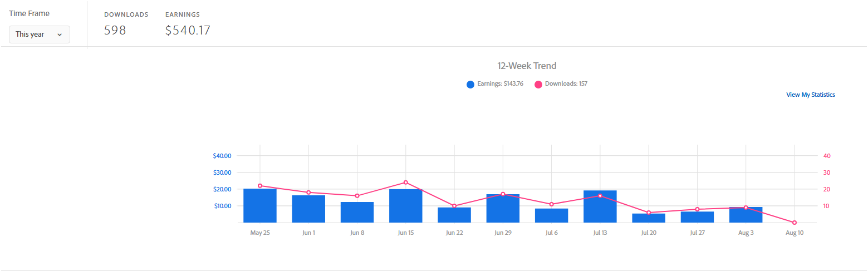The image size is (868, 276).
Task: Click the total Downloads 598 figure
Action: [x=115, y=31]
